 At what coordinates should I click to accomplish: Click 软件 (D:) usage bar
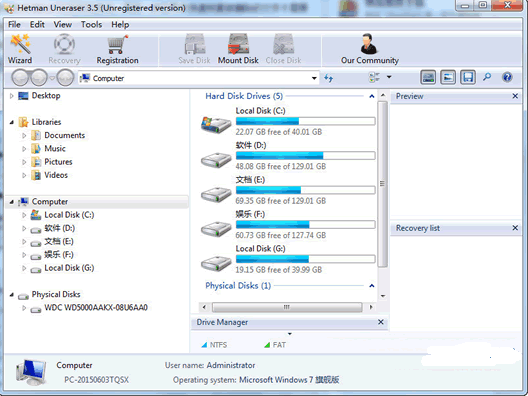coord(305,156)
